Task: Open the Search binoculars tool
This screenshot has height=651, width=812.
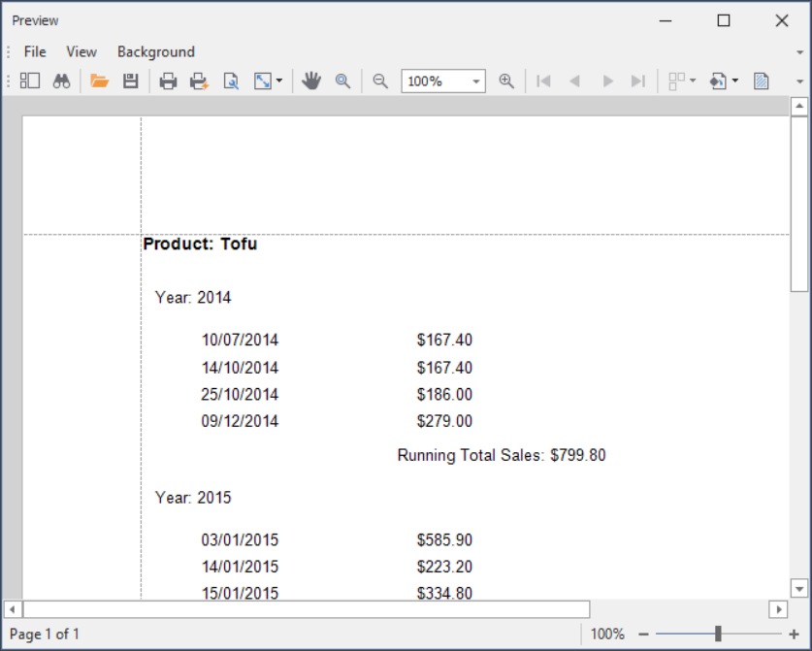Action: pyautogui.click(x=62, y=81)
